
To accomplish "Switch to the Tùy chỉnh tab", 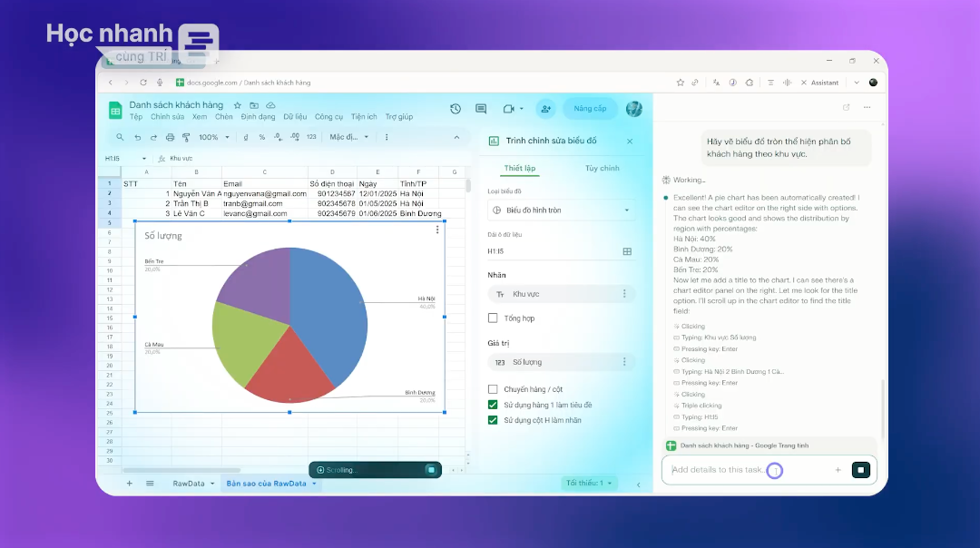I will [602, 168].
